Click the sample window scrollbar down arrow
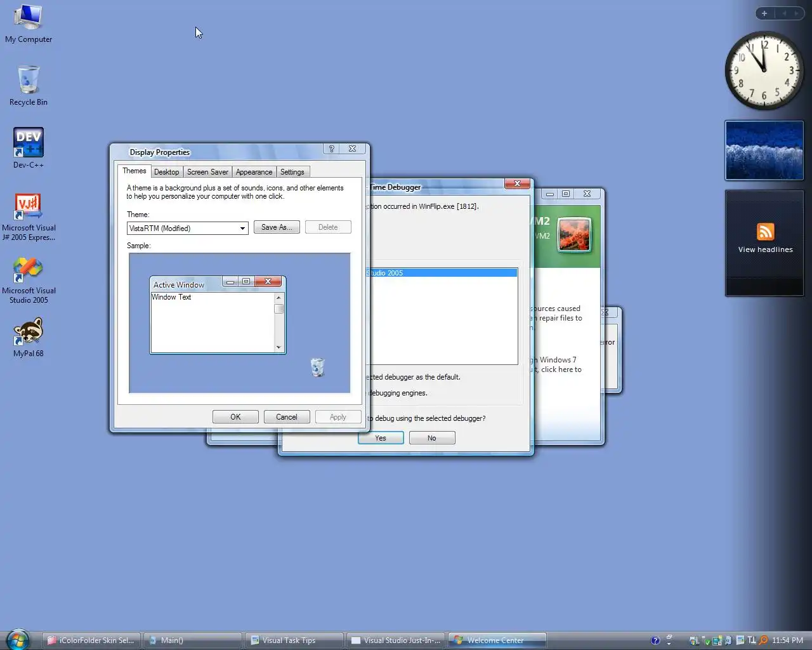The width and height of the screenshot is (812, 650). (278, 347)
